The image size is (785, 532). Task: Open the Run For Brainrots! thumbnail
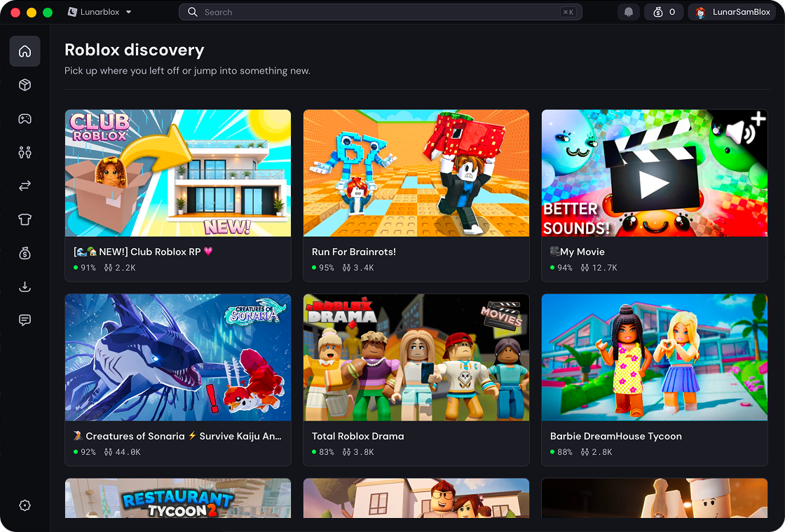[x=416, y=173]
